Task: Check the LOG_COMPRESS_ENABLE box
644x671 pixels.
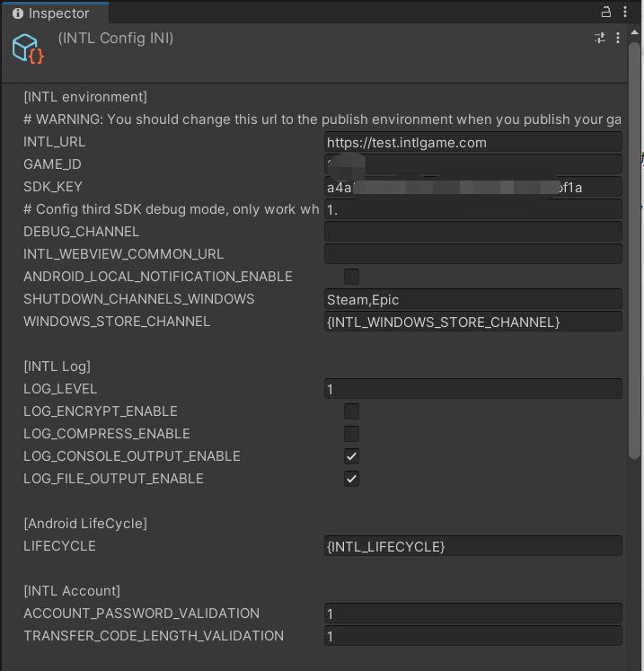Action: [351, 434]
